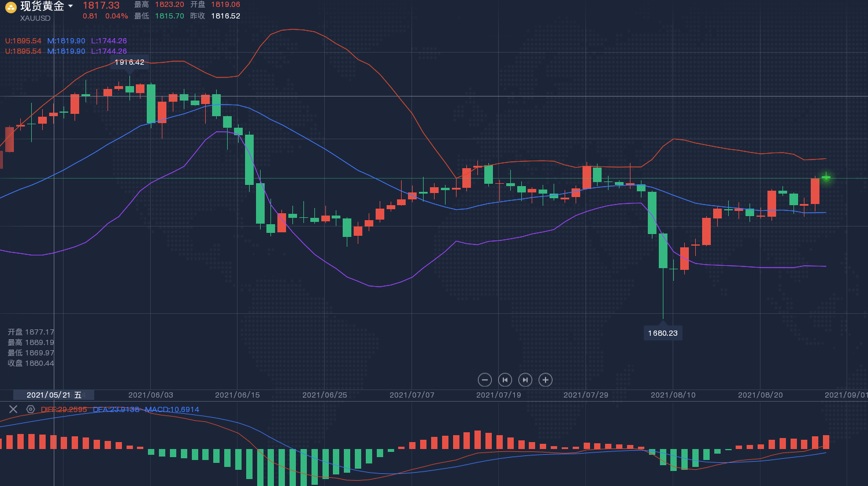
Task: Zoom out chart with minus button
Action: [x=485, y=380]
